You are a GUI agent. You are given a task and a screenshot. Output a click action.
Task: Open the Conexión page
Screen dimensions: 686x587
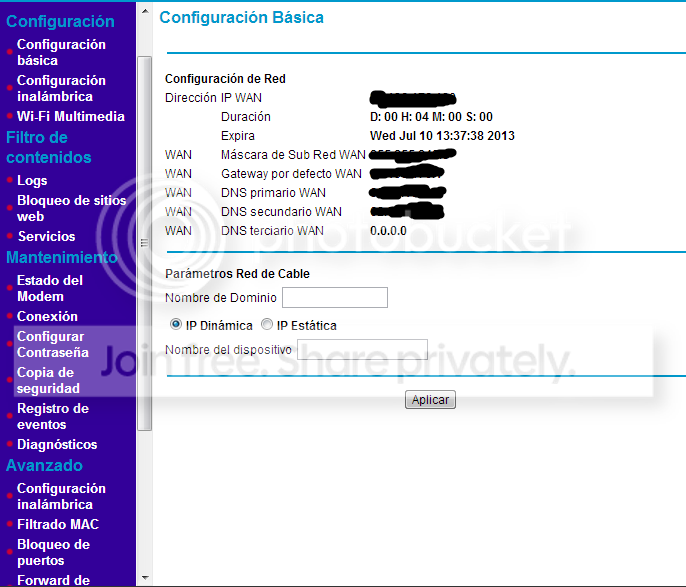(47, 317)
